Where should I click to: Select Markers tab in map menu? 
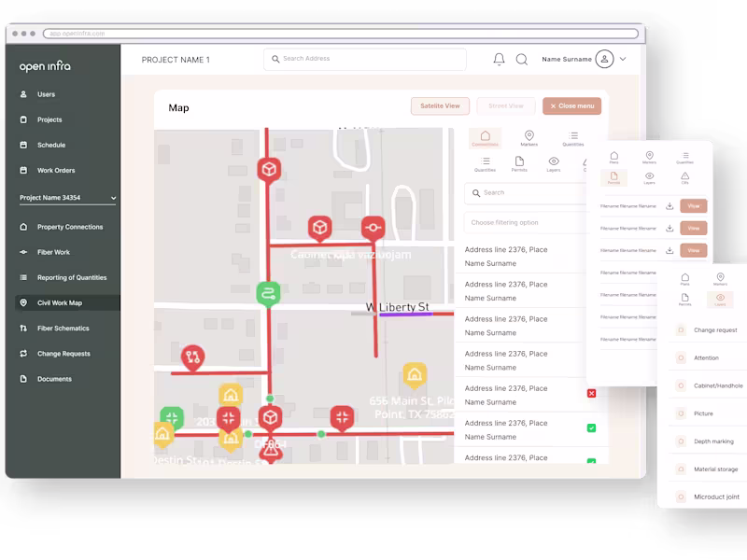(x=529, y=138)
